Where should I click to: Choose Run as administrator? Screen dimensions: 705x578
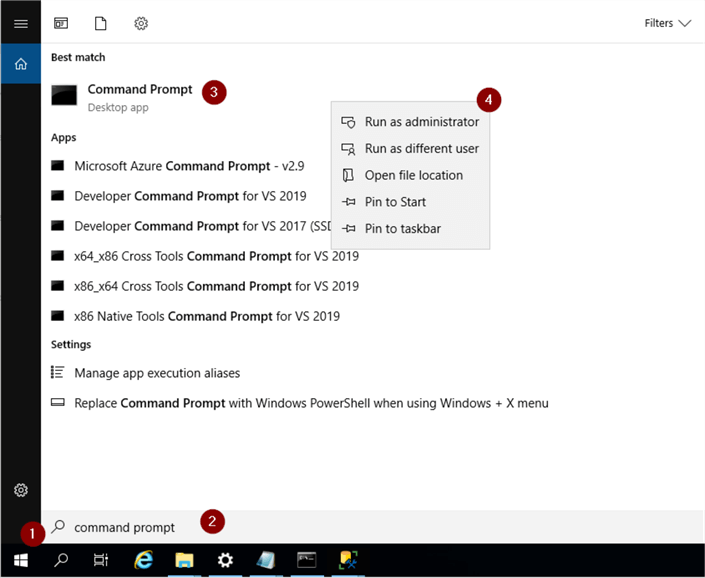[x=410, y=122]
